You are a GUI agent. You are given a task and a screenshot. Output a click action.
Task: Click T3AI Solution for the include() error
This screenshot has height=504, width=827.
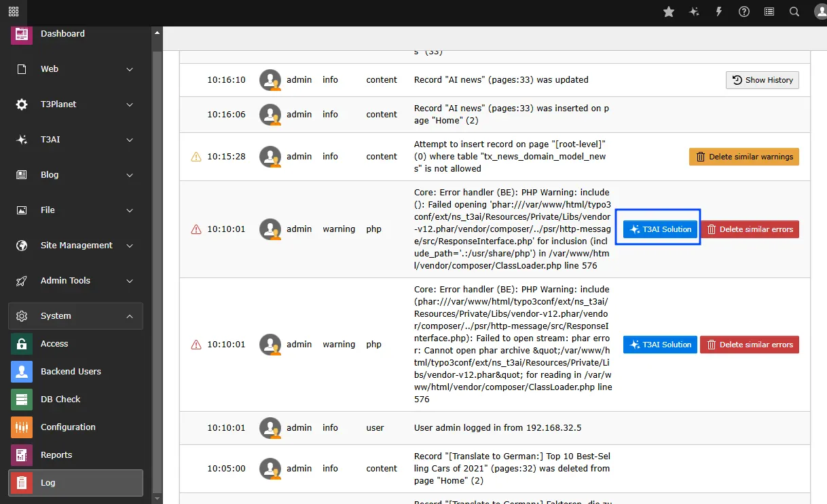click(661, 229)
